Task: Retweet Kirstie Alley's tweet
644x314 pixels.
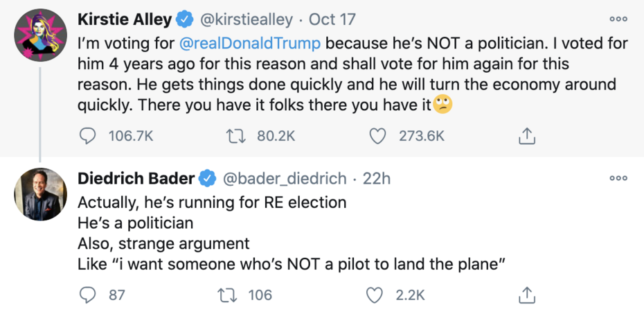Action: pos(234,136)
